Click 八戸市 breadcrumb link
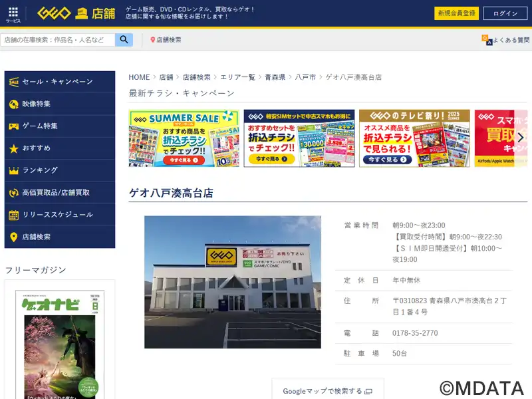Screen dimensions: 532x399 305,77
